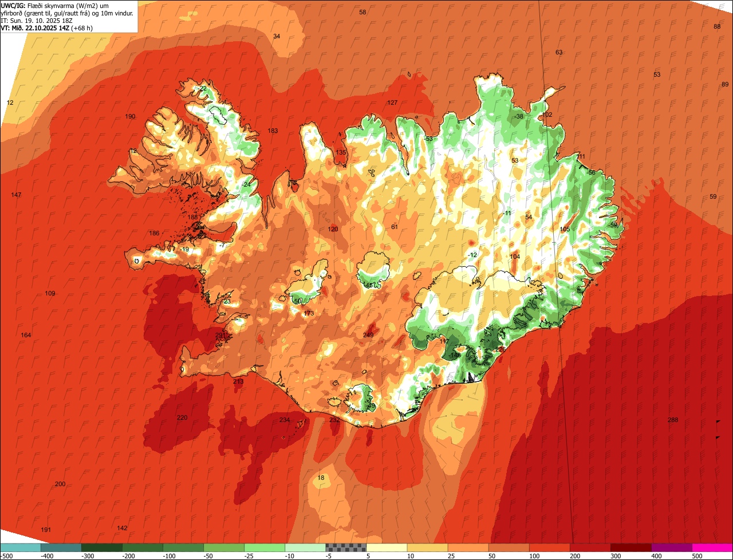Click the legend swatch between 400 and 500
733x560 pixels.
671,547
